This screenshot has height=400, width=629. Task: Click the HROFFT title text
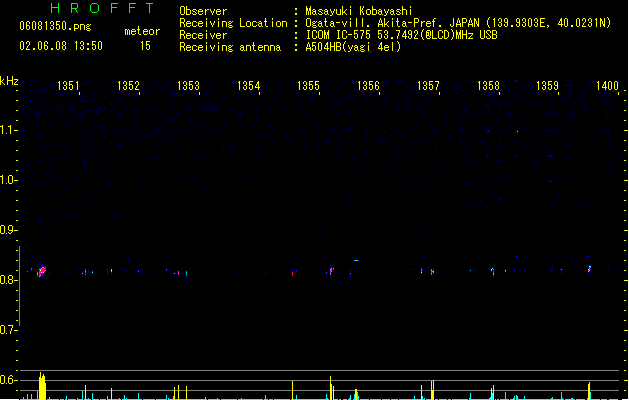(102, 8)
